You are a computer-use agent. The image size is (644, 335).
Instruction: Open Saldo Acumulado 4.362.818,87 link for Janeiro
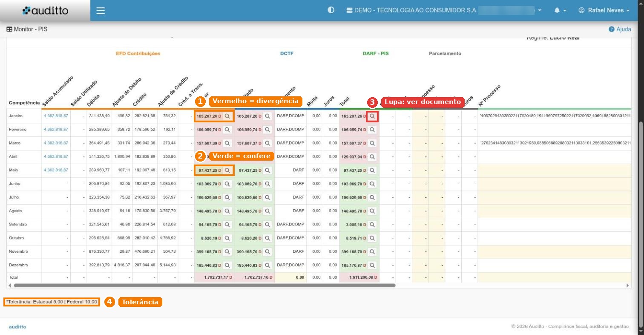(56, 116)
